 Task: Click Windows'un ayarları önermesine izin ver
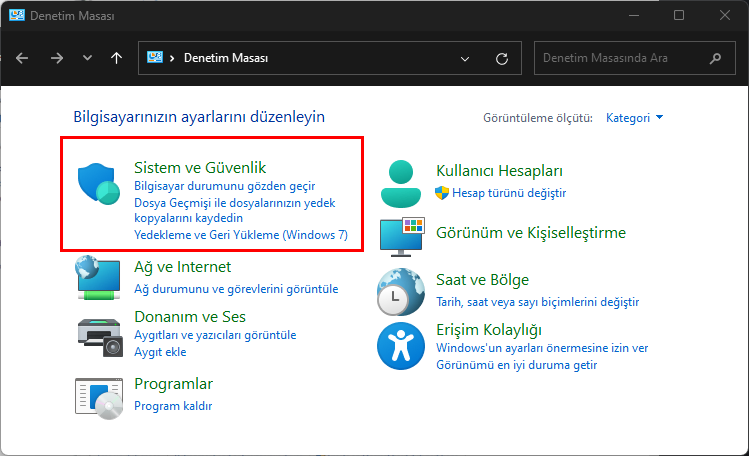point(542,348)
